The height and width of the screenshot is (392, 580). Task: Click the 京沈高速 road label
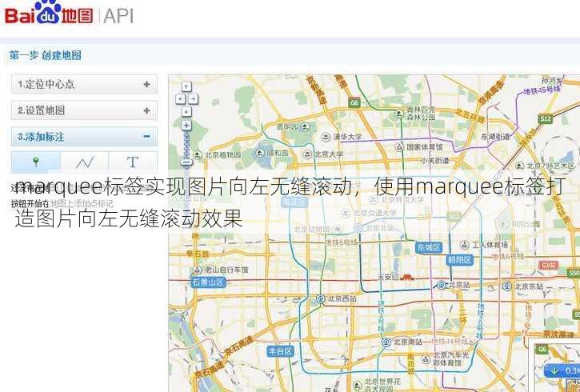pos(558,334)
